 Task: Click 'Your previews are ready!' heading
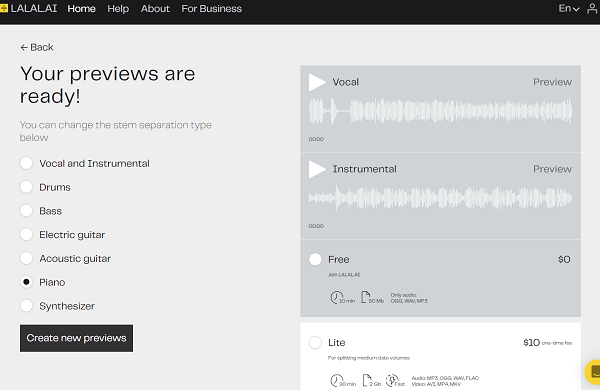click(108, 85)
